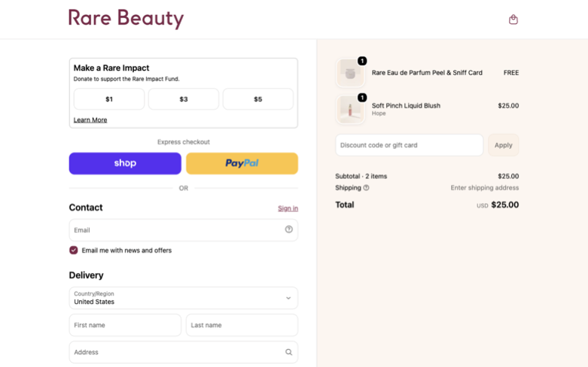Select the Rare Eau de Parfum Peel & Sniff Card text
Screen dimensions: 588x367
click(x=427, y=73)
